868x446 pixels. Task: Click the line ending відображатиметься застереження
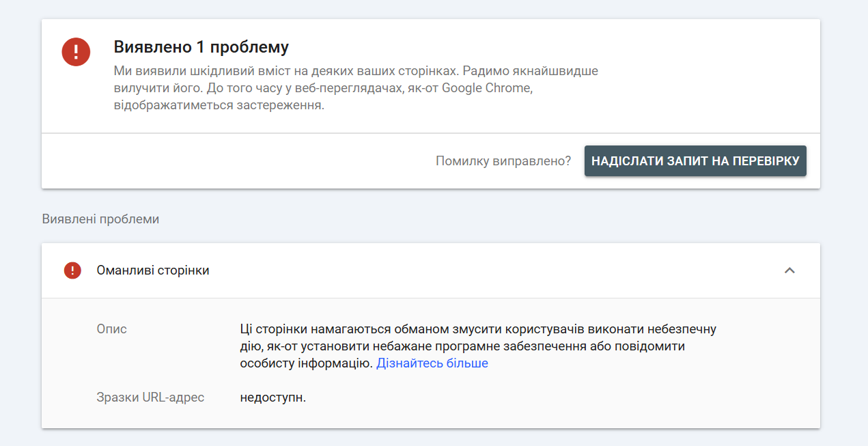219,106
